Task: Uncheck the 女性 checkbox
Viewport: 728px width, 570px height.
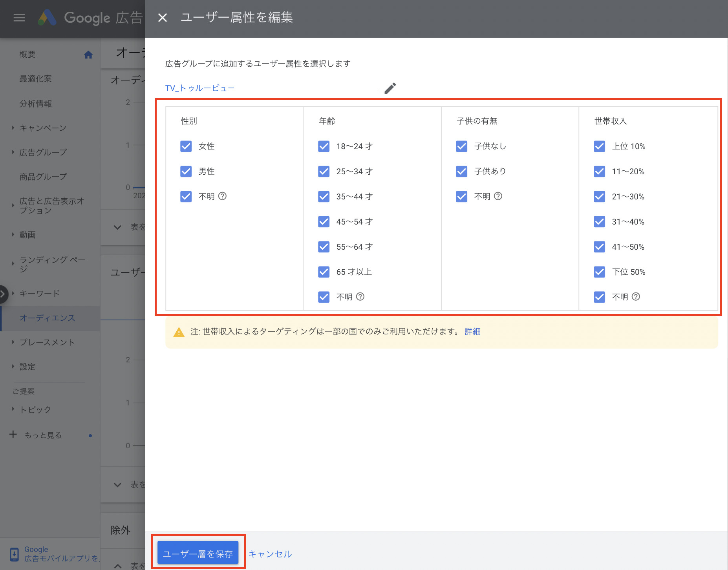Action: (186, 146)
